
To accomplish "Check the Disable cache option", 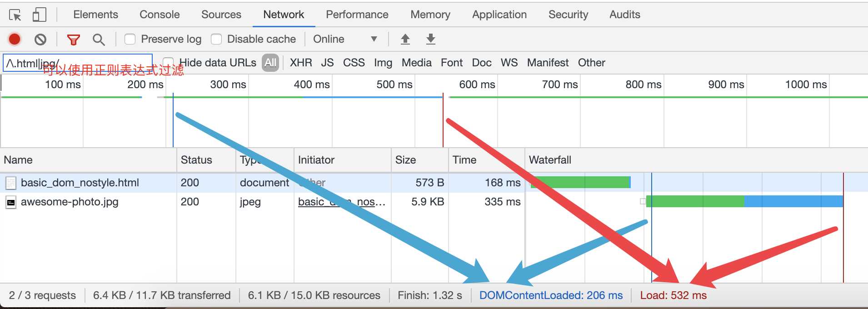I will tap(216, 40).
